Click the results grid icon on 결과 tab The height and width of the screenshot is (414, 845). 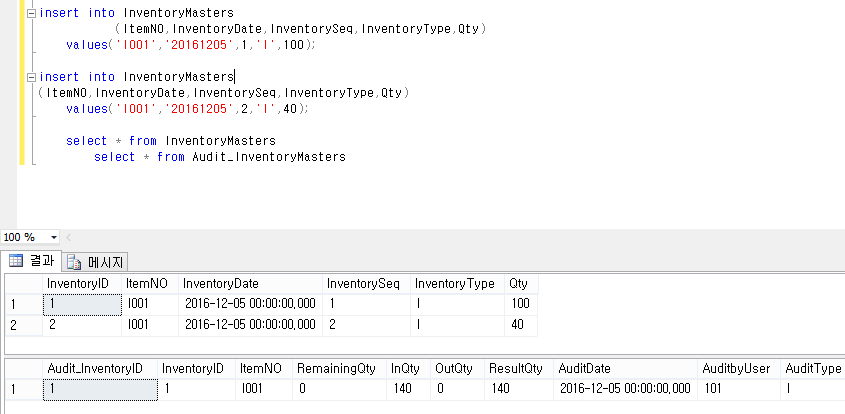click(x=15, y=262)
